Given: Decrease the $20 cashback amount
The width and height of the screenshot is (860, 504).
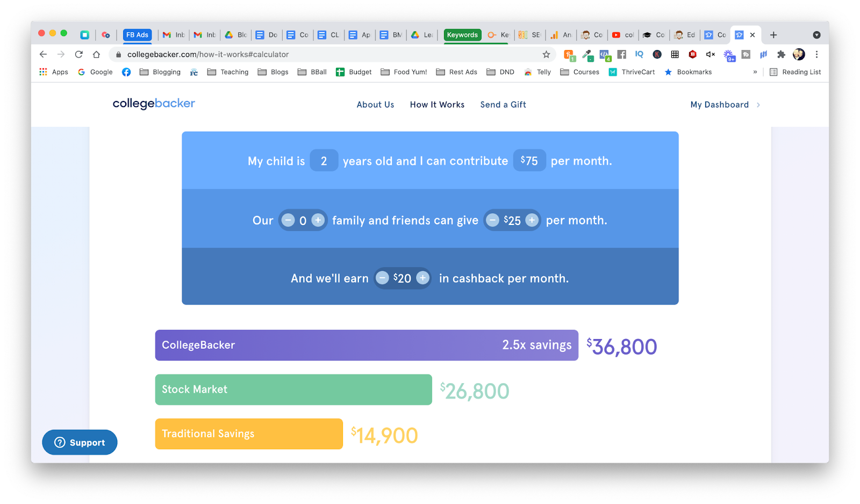Looking at the screenshot, I should 382,278.
